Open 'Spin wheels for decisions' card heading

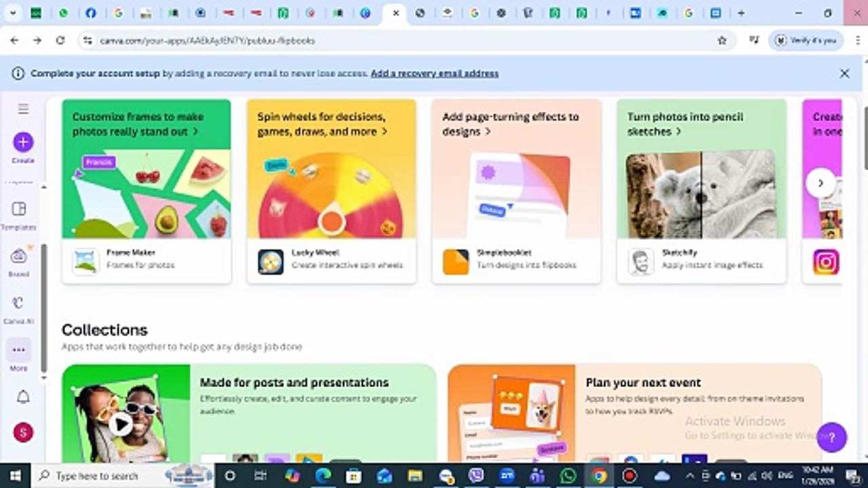323,124
